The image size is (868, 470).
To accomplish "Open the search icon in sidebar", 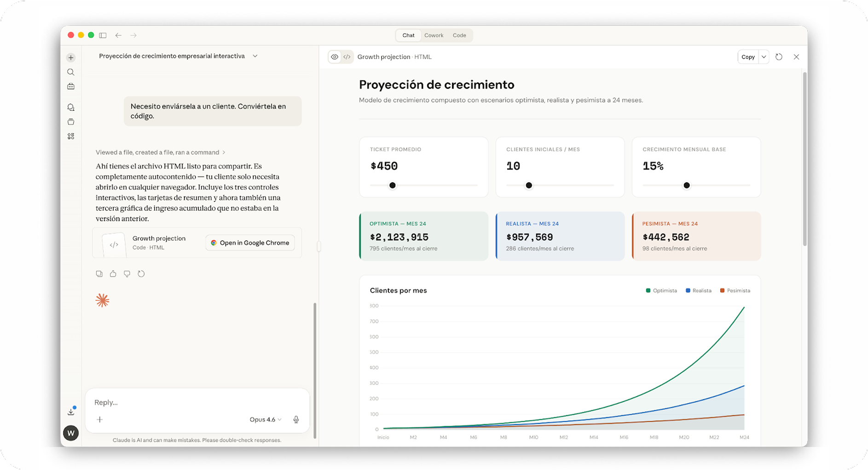I will pyautogui.click(x=71, y=72).
